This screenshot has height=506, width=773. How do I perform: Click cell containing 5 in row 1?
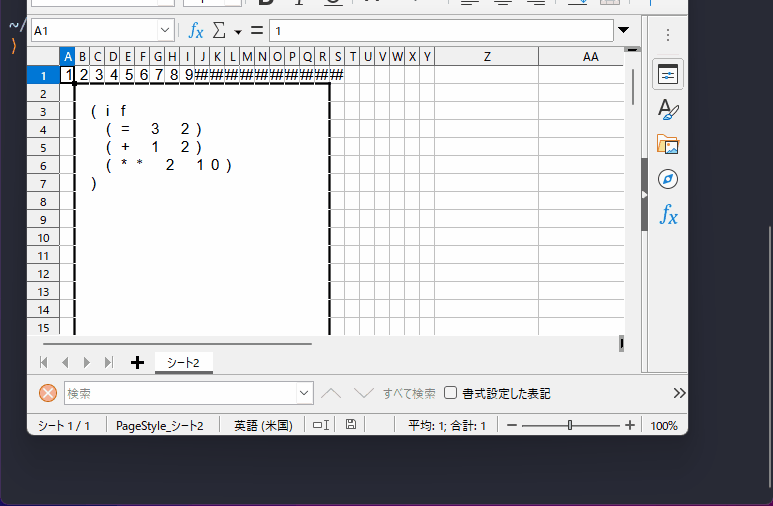tap(129, 75)
